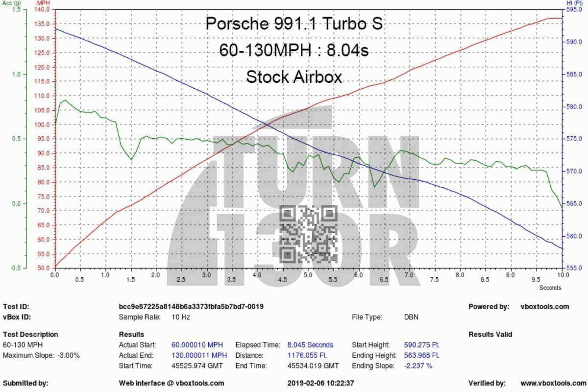Switch to the Test ID row

coord(16,306)
